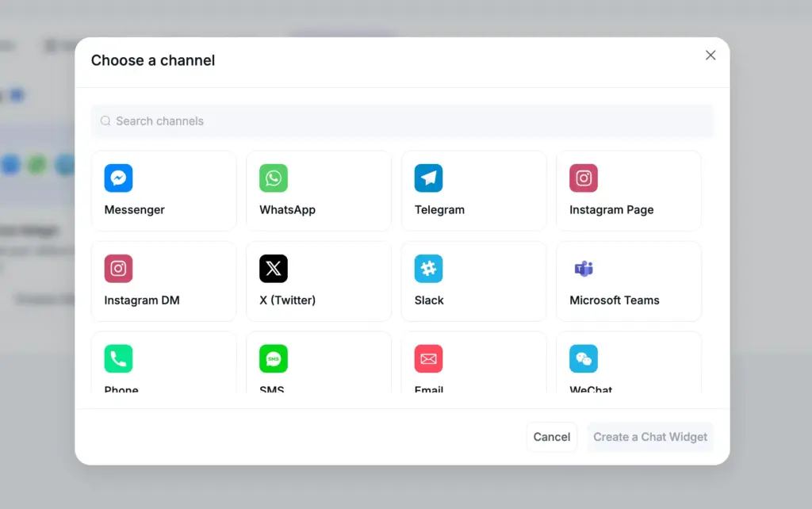Click the Cancel button

tap(552, 437)
